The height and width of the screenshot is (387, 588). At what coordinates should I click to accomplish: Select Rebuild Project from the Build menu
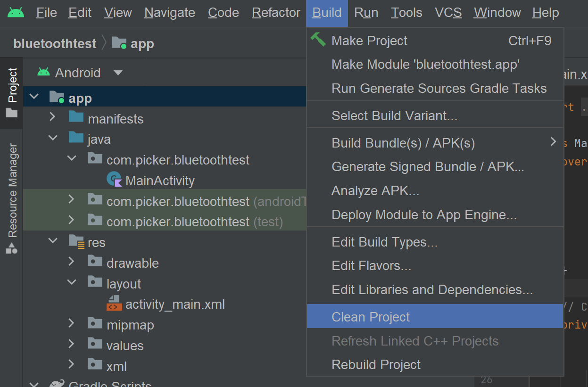click(x=376, y=364)
